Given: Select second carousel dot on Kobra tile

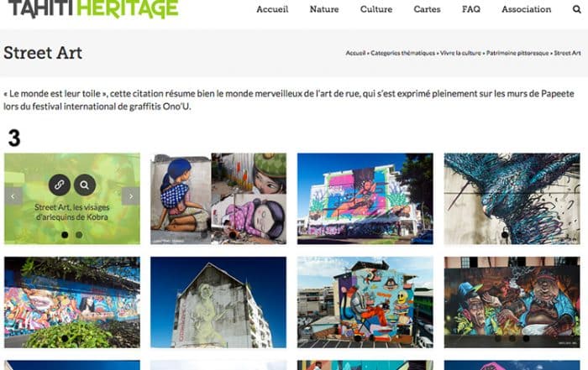Looking at the screenshot, I should 79,235.
